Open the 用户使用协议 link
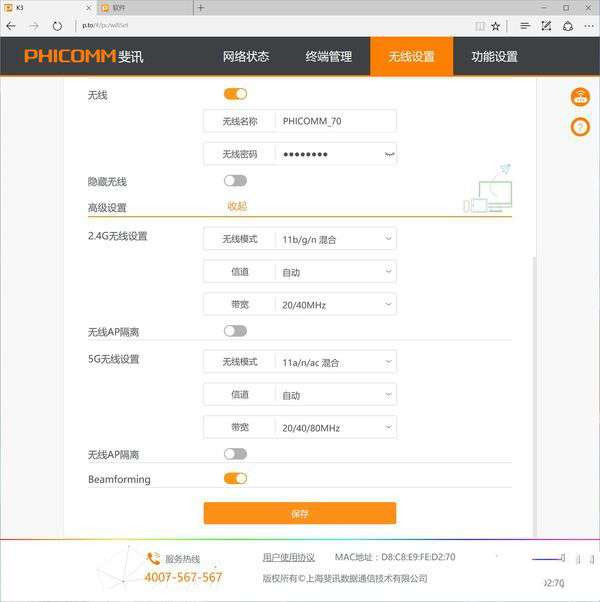This screenshot has height=602, width=600. click(x=289, y=557)
